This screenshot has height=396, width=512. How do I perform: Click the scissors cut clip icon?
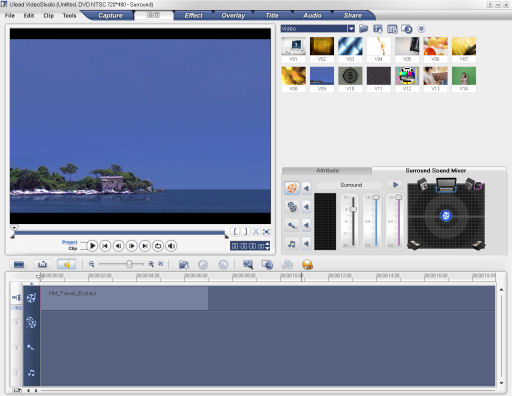(x=256, y=231)
